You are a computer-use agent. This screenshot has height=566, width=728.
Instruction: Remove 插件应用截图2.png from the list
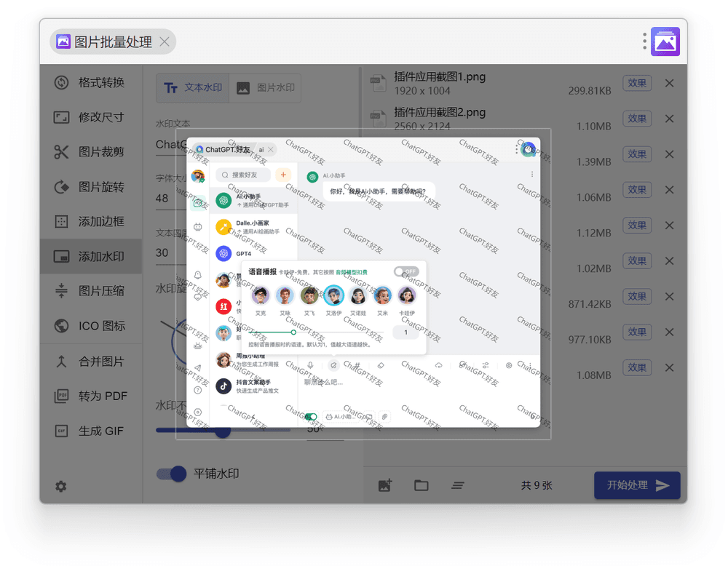click(669, 119)
